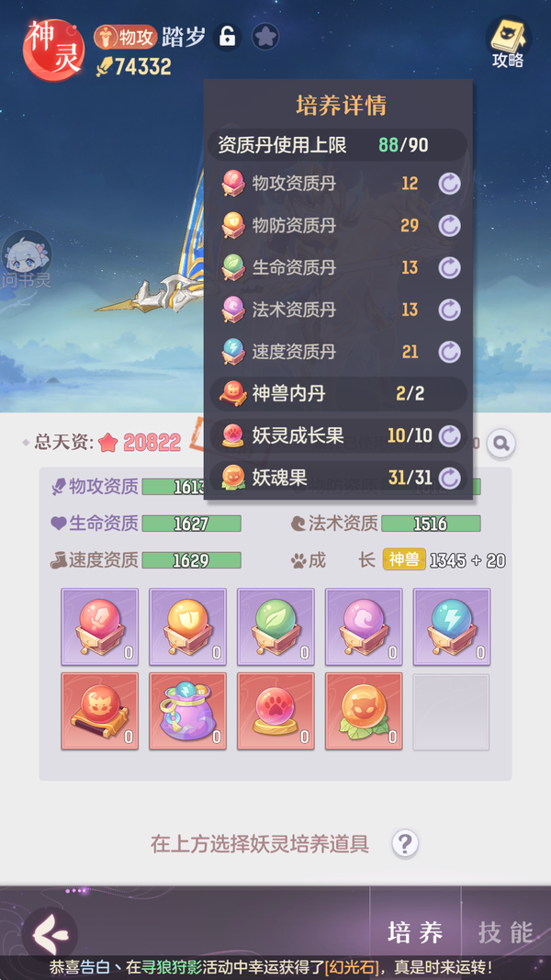Select the orange 妖魂果 item slot
Image resolution: width=551 pixels, height=980 pixels.
pyautogui.click(x=364, y=711)
